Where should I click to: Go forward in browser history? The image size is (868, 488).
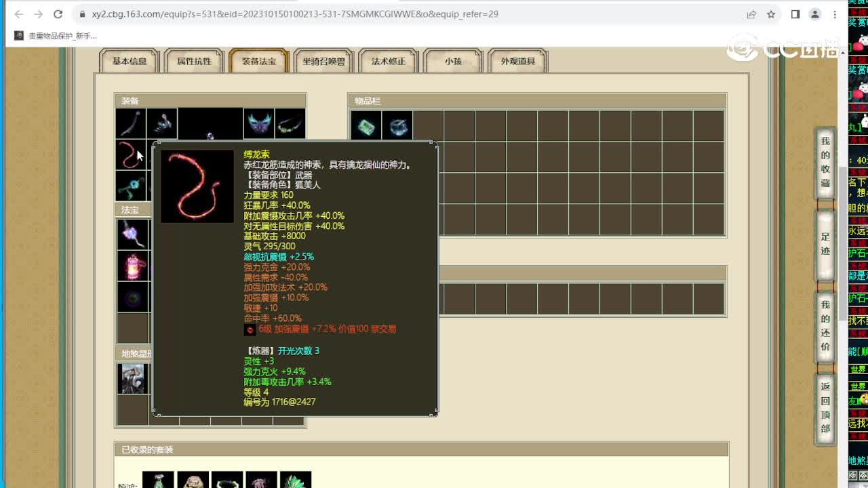point(39,14)
